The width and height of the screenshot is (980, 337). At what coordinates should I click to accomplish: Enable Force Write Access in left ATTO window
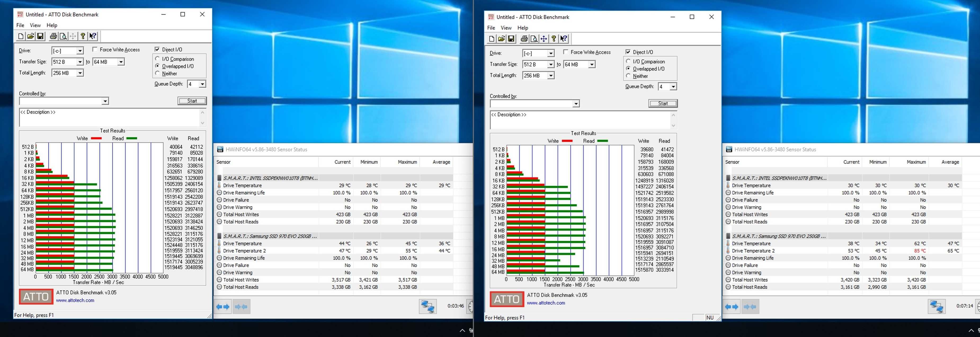(95, 50)
